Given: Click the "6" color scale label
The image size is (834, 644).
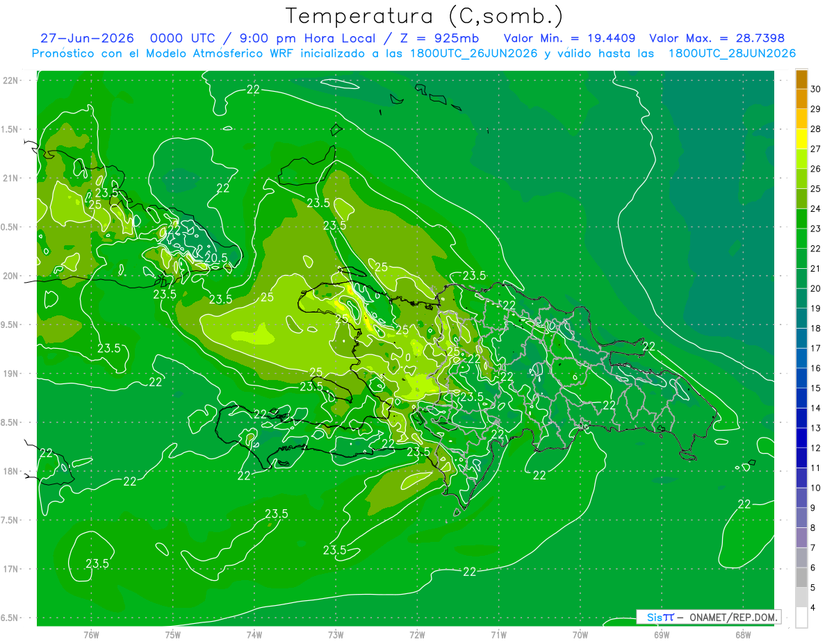Looking at the screenshot, I should click(x=814, y=568).
